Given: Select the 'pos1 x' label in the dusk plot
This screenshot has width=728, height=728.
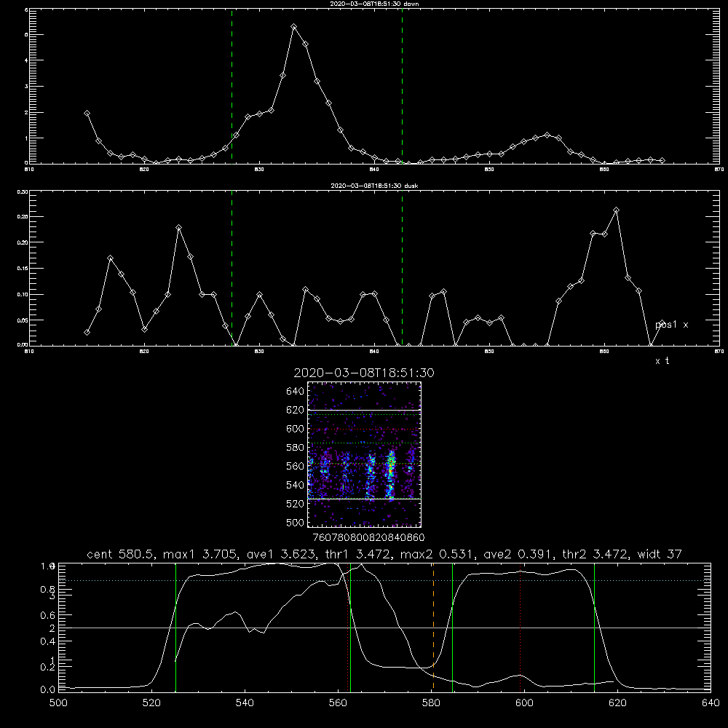Looking at the screenshot, I should (x=671, y=325).
